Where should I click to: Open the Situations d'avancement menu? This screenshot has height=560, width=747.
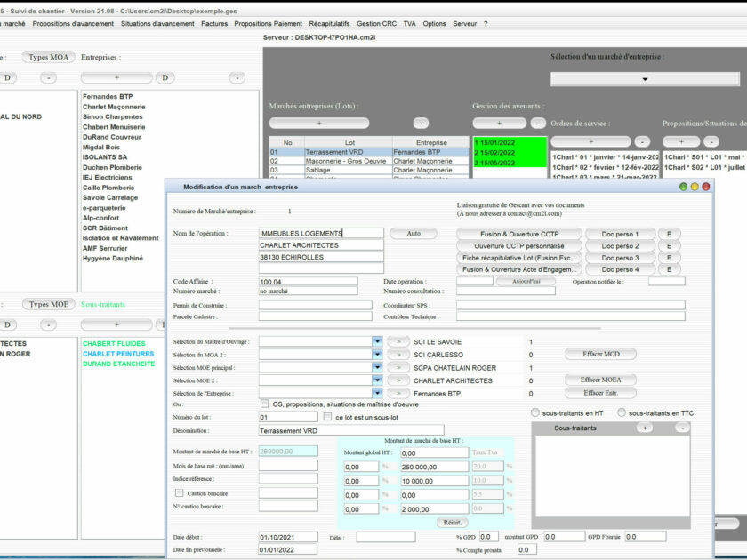click(x=157, y=23)
